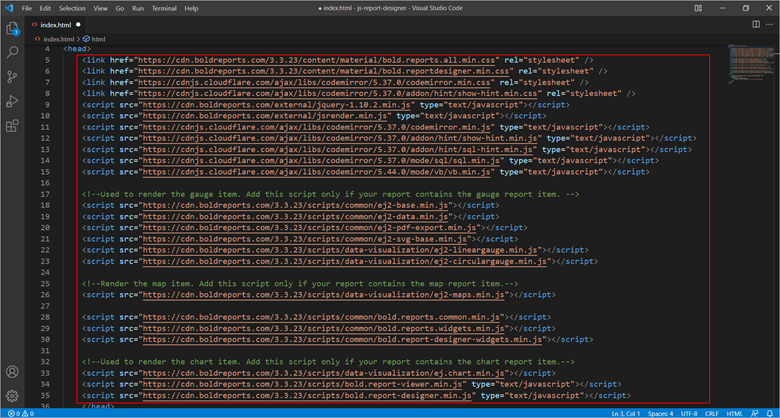Viewport: 780px width, 418px height.
Task: Click line number 17 in the gutter
Action: pos(45,194)
